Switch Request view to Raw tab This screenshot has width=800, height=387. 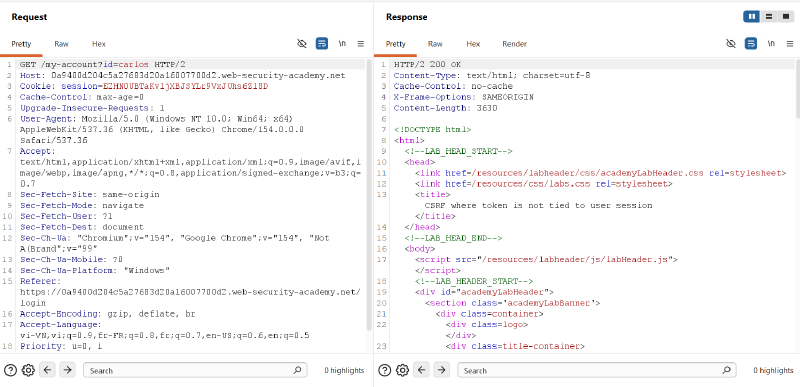click(x=61, y=44)
